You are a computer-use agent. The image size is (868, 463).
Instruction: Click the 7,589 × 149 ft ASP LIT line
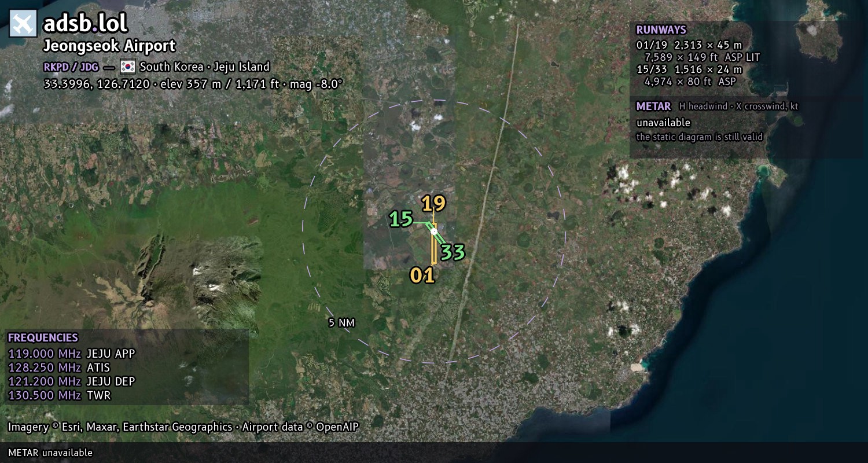[702, 57]
